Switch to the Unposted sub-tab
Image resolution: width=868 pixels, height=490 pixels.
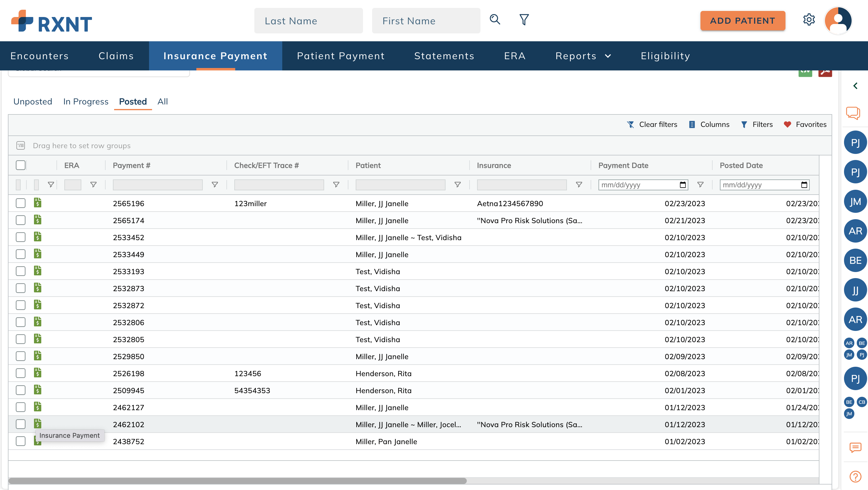(x=33, y=101)
